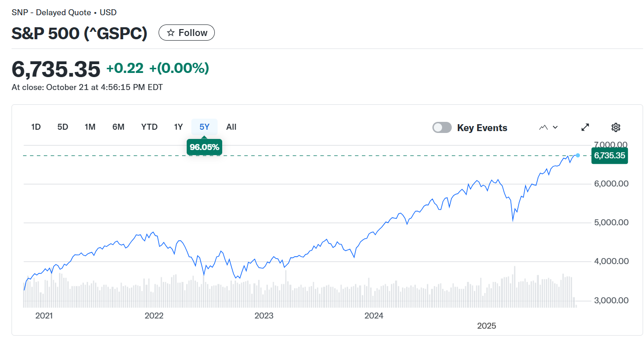
Task: Click the 6,735.35 current price label
Action: [609, 156]
